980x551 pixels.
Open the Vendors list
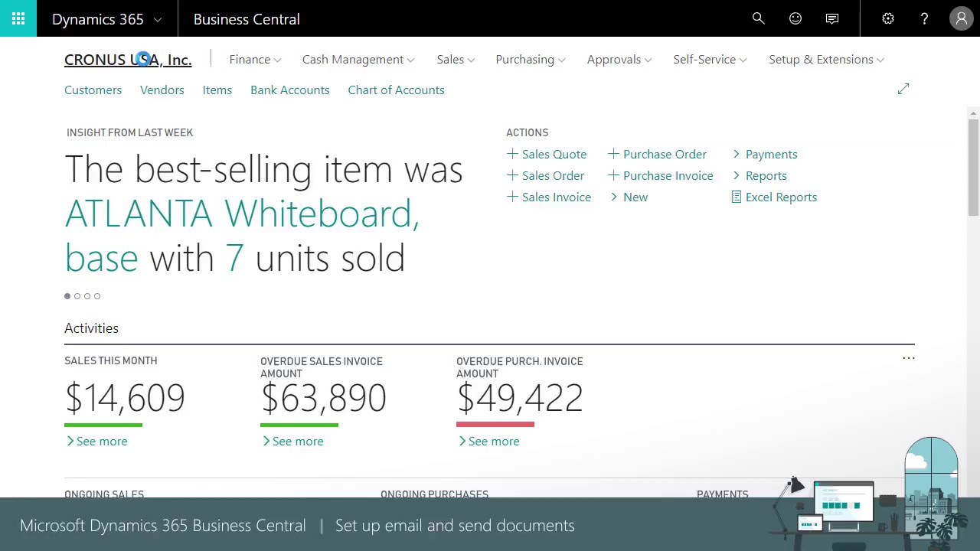(162, 90)
